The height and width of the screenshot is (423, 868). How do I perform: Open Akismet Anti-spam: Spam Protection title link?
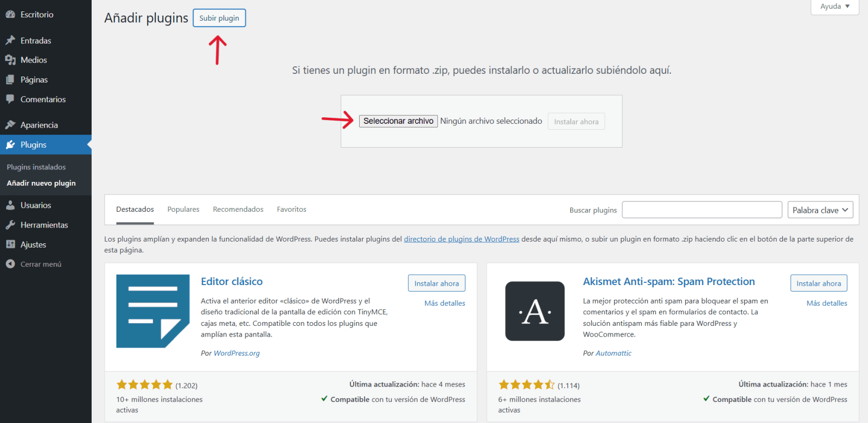point(669,282)
